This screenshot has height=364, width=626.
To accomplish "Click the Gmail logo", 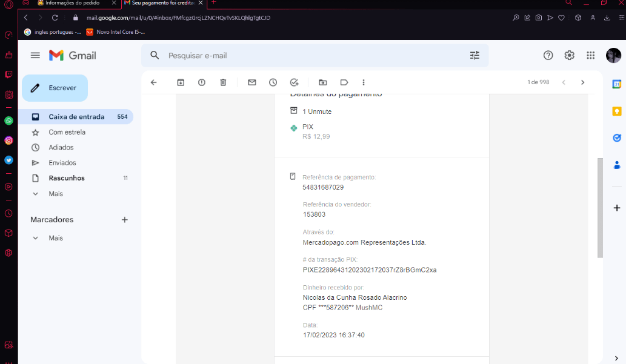I will [72, 56].
